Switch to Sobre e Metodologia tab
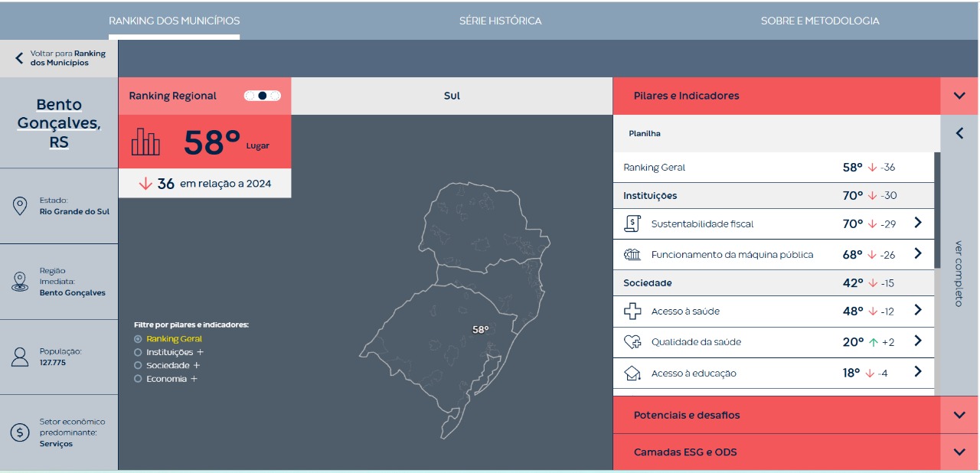Image resolution: width=980 pixels, height=473 pixels. [819, 21]
